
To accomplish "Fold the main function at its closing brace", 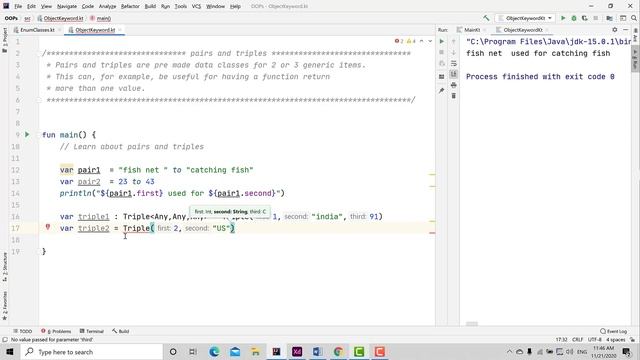I will coord(38,252).
